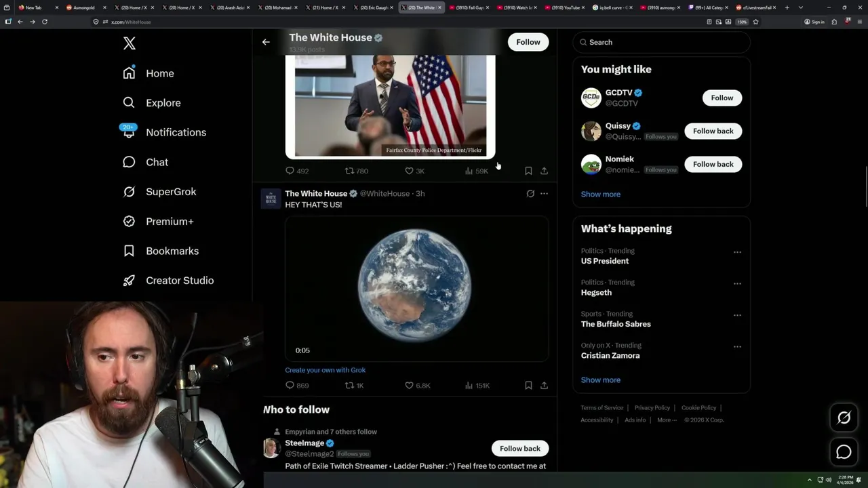This screenshot has width=868, height=488.
Task: Bookmark the post with 492 replies
Action: click(x=528, y=171)
